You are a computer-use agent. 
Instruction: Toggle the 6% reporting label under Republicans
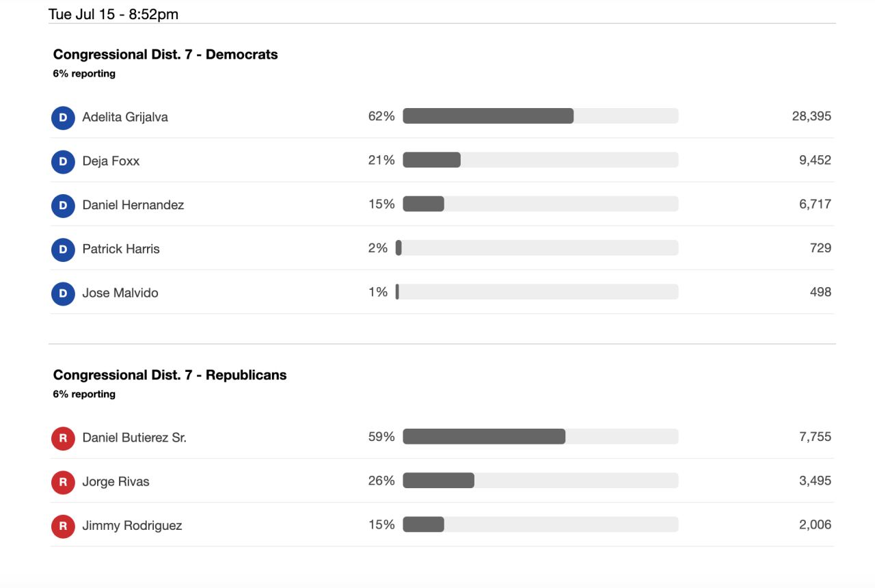pos(84,394)
